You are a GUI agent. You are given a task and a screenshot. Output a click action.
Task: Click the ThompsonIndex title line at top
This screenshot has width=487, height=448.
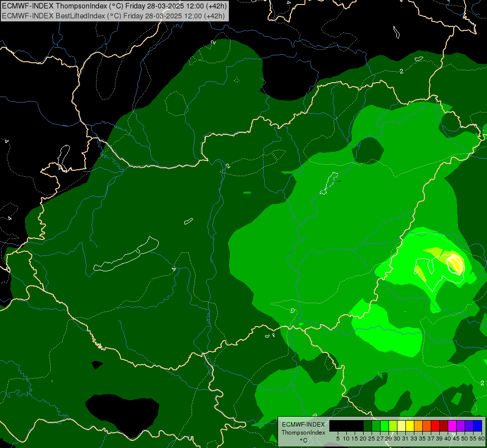pyautogui.click(x=114, y=6)
